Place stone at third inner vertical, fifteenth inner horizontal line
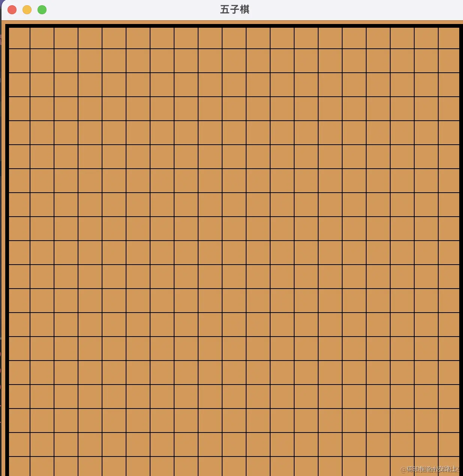Screen dimensions: 463x476 [x=78, y=385]
